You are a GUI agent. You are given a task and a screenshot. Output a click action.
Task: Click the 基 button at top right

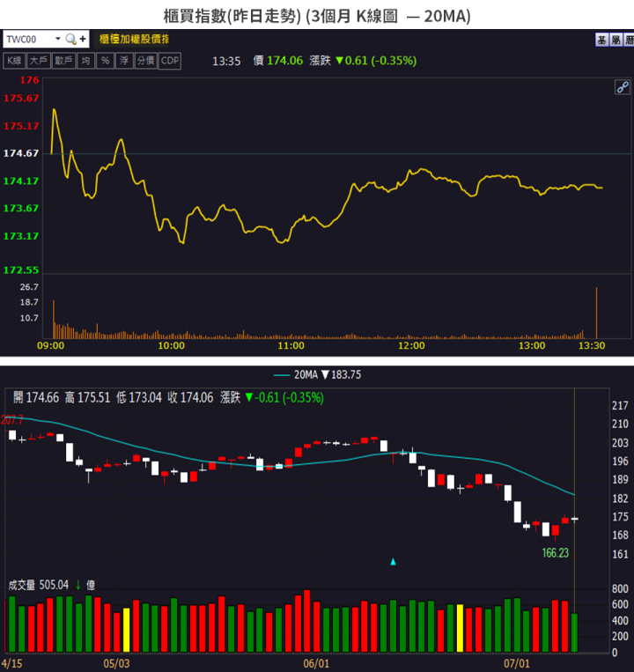(x=601, y=40)
